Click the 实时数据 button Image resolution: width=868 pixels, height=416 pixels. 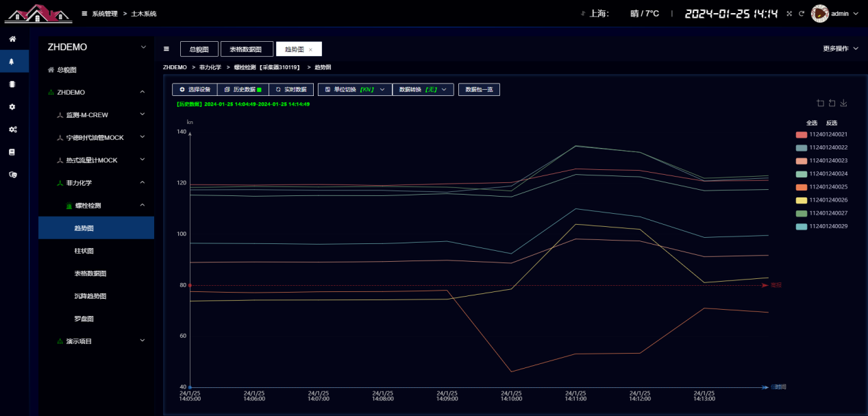click(x=291, y=90)
